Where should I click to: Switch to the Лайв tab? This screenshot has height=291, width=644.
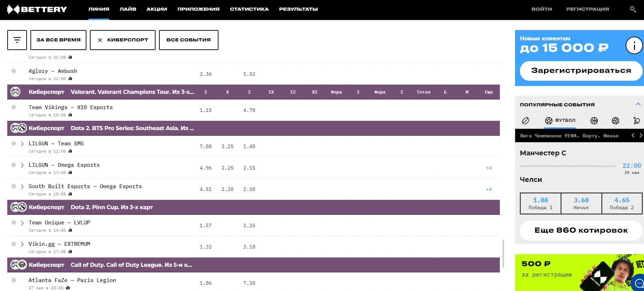tap(128, 9)
